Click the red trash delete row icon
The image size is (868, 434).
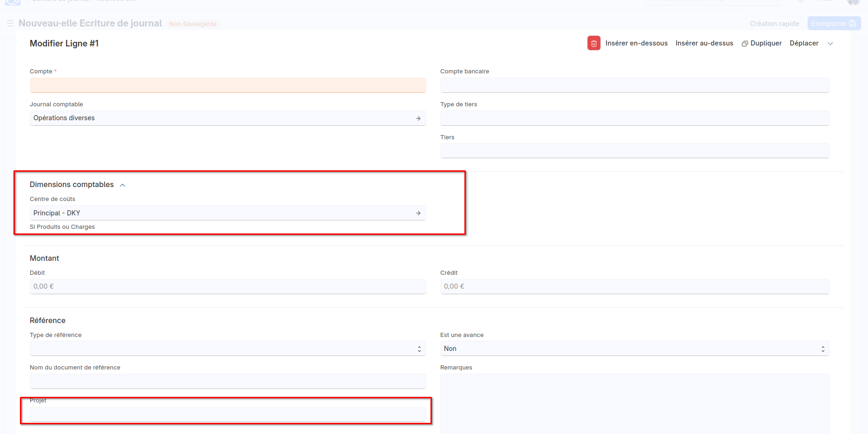(x=594, y=43)
